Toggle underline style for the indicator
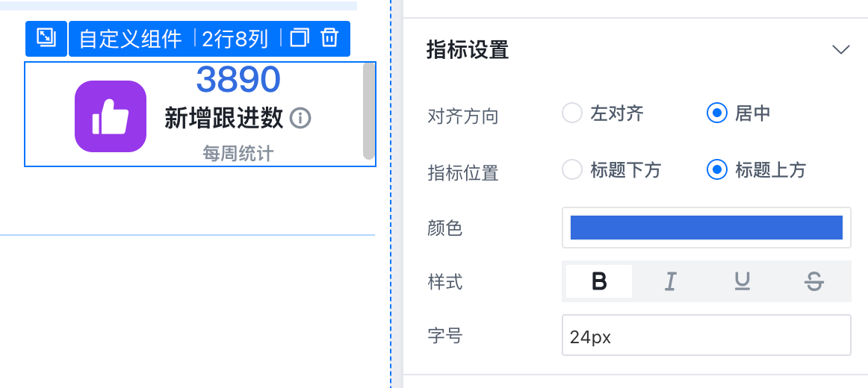This screenshot has width=868, height=388. [x=742, y=281]
